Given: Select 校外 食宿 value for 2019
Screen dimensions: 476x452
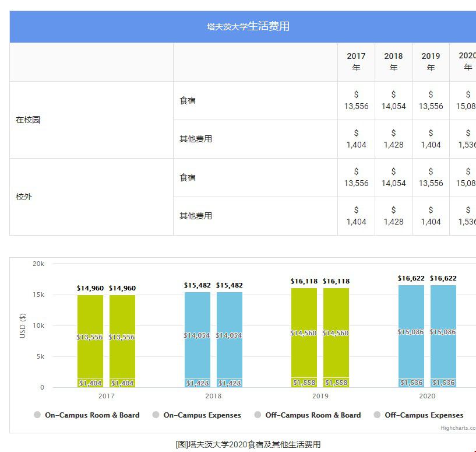Looking at the screenshot, I should (431, 177).
